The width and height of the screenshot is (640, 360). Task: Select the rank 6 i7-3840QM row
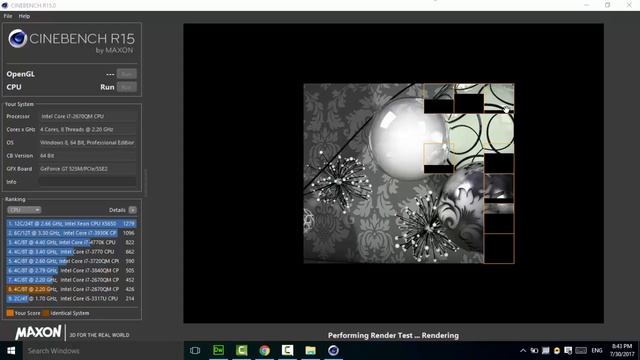tap(71, 271)
